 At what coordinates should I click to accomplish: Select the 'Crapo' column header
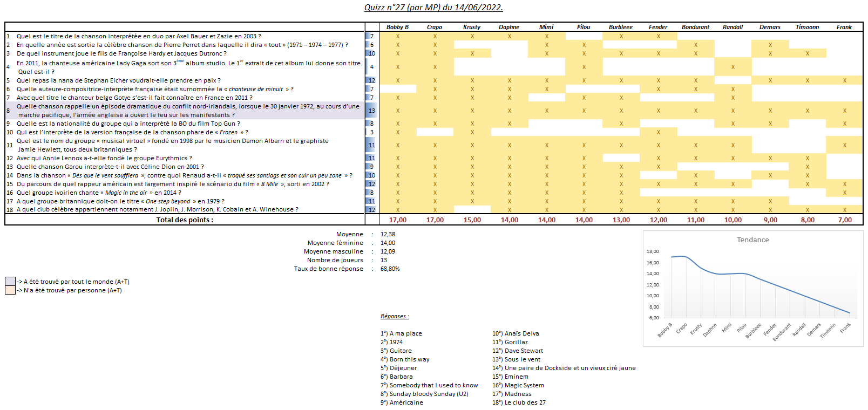pyautogui.click(x=435, y=27)
